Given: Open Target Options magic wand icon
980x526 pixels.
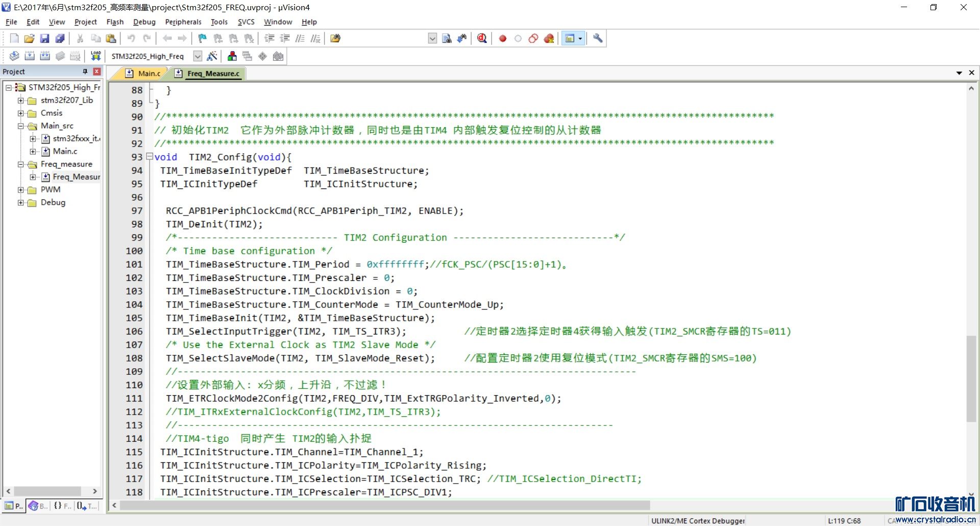Looking at the screenshot, I should (x=212, y=56).
